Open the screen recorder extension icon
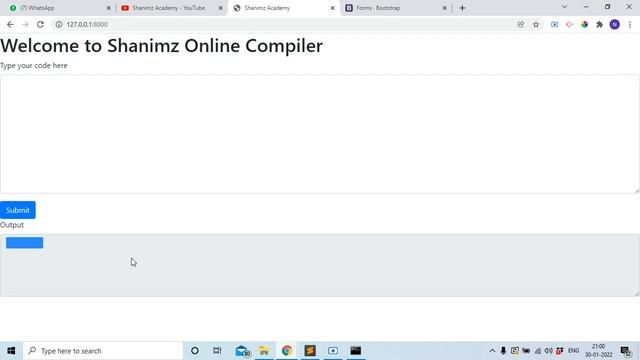The height and width of the screenshot is (360, 640). 554,24
